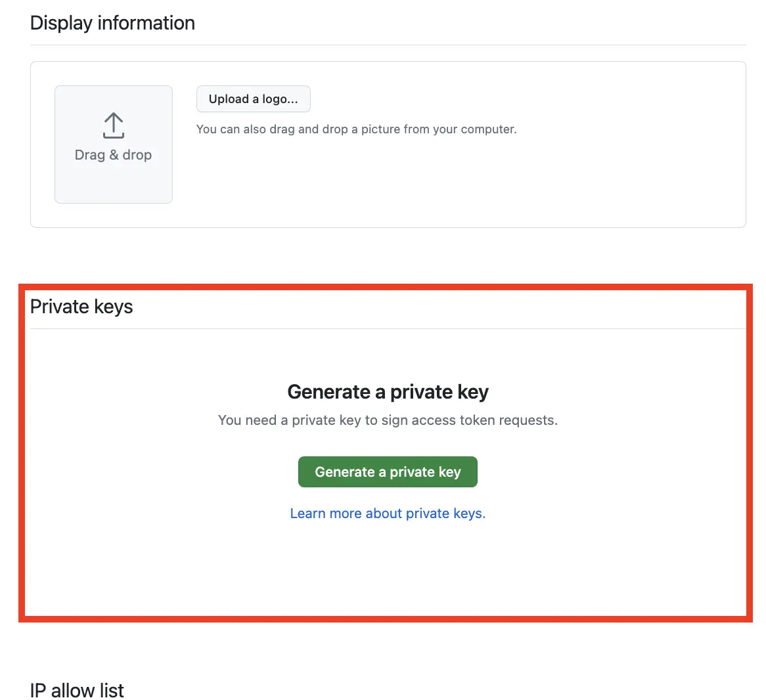766x700 pixels.
Task: Open the Learn more about private keys link
Action: coord(388,513)
